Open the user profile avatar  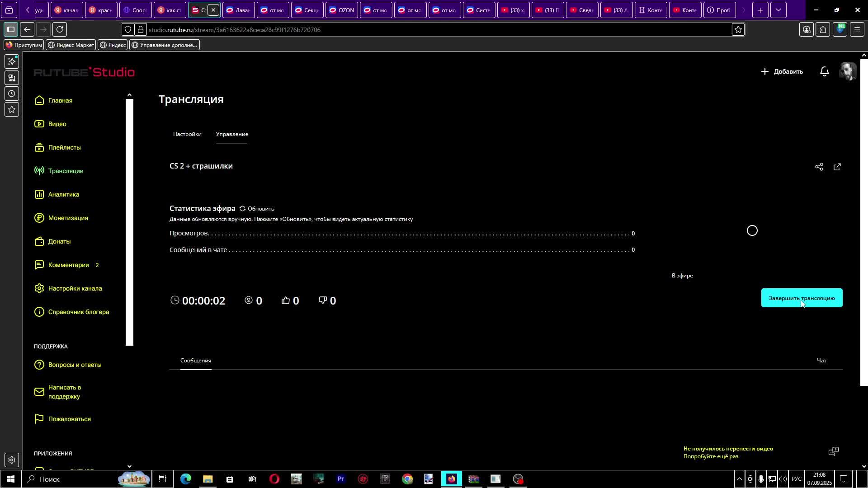coord(847,71)
